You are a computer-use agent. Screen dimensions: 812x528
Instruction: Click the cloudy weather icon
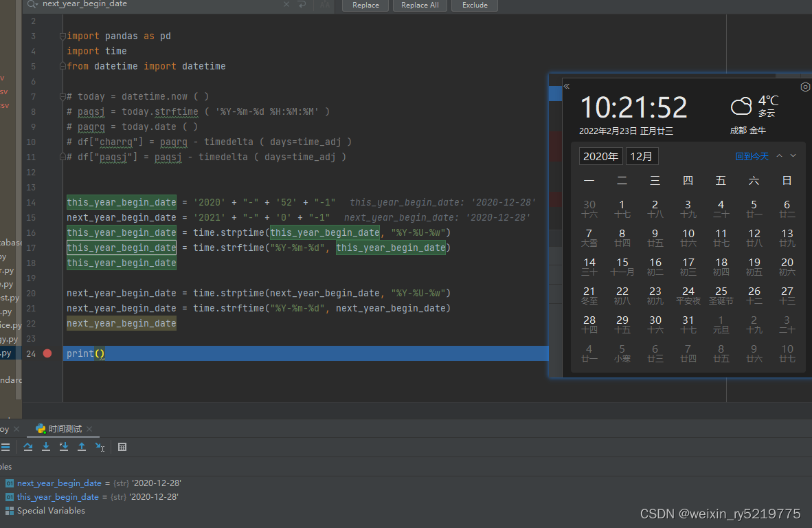(x=741, y=107)
